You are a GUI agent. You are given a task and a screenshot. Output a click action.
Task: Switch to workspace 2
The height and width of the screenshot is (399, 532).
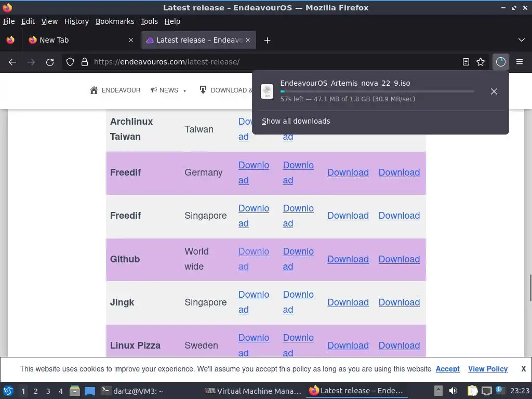coord(36,391)
